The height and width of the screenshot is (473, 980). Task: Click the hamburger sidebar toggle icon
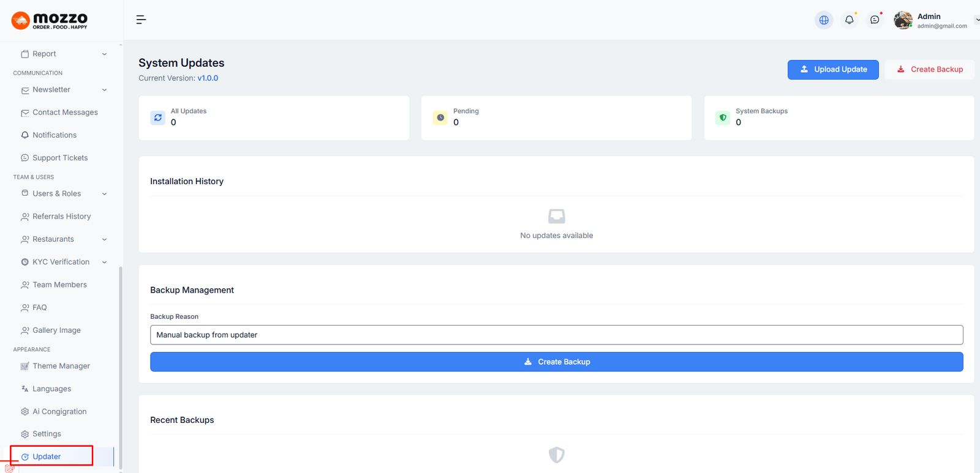click(x=141, y=20)
